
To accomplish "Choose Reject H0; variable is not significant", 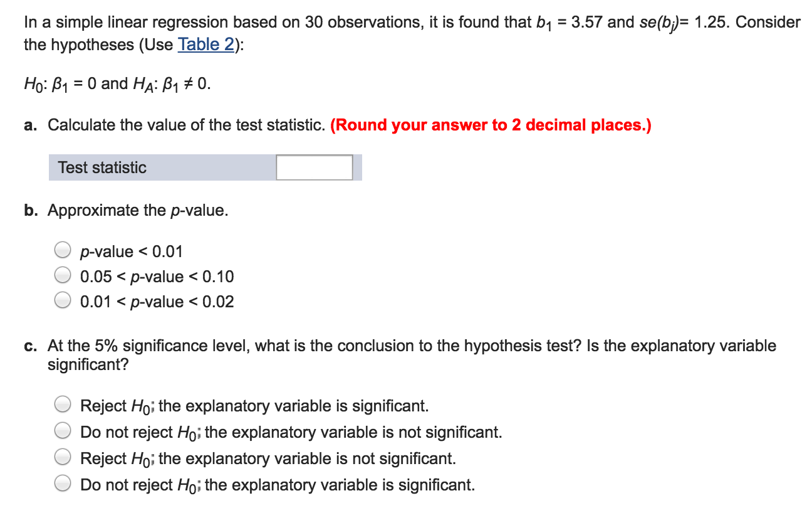I will point(63,457).
